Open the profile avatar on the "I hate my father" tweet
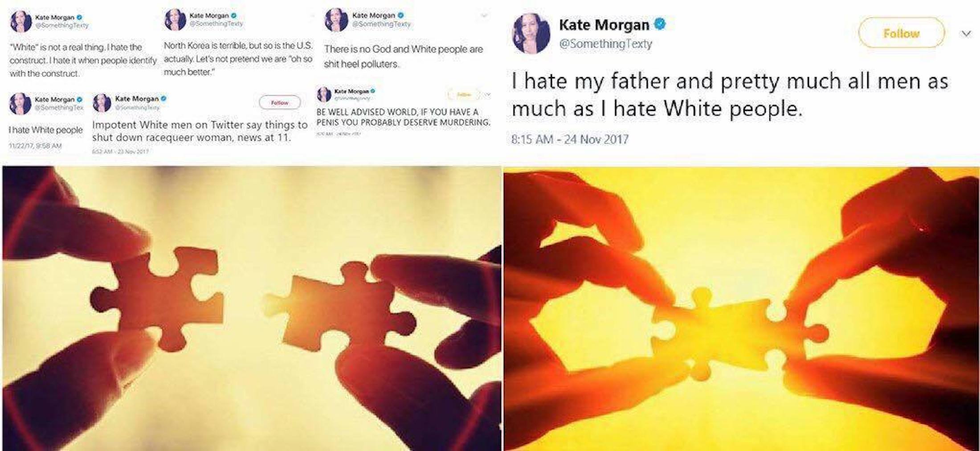Screen dimensions: 980x451 pyautogui.click(x=531, y=33)
